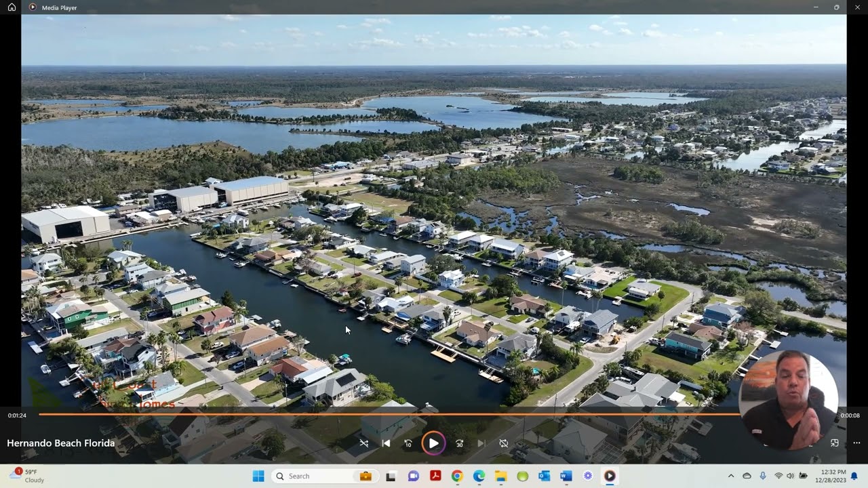Click the remaining time 0:00:08
868x488 pixels.
tap(850, 415)
